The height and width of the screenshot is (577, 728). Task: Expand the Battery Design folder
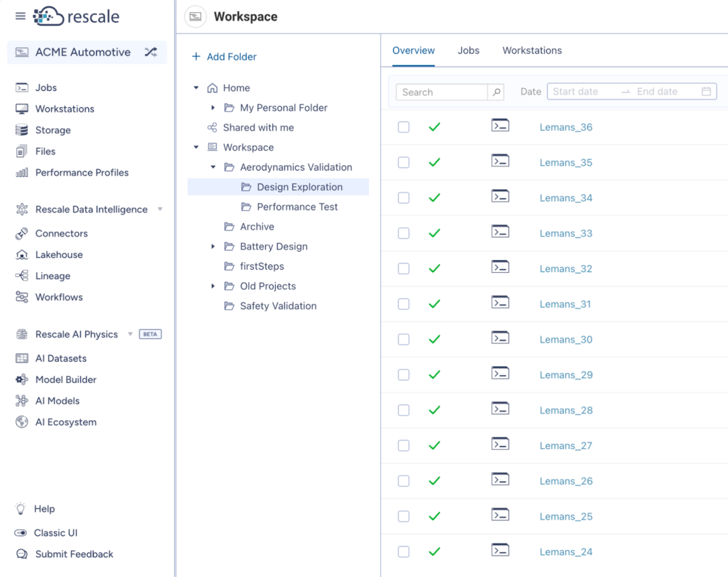tap(213, 247)
